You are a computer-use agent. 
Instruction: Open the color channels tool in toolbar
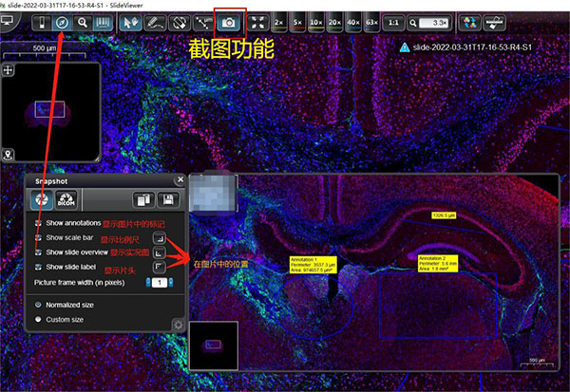(467, 21)
